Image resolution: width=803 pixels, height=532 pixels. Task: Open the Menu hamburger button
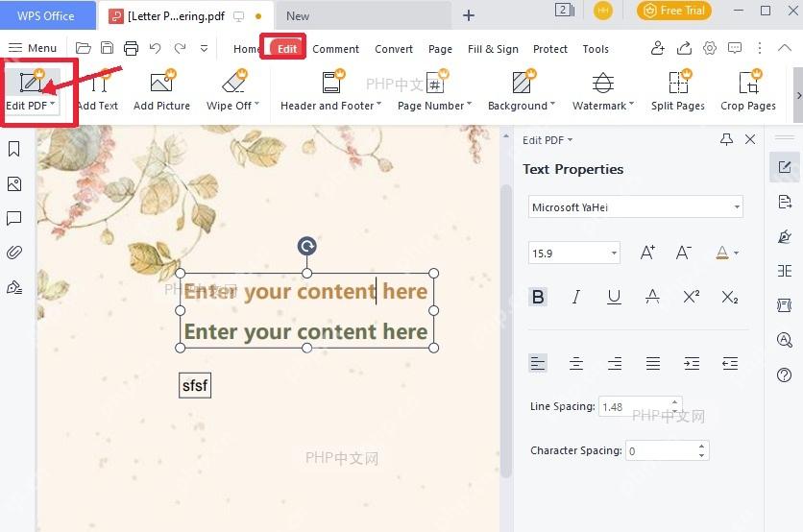pyautogui.click(x=33, y=48)
